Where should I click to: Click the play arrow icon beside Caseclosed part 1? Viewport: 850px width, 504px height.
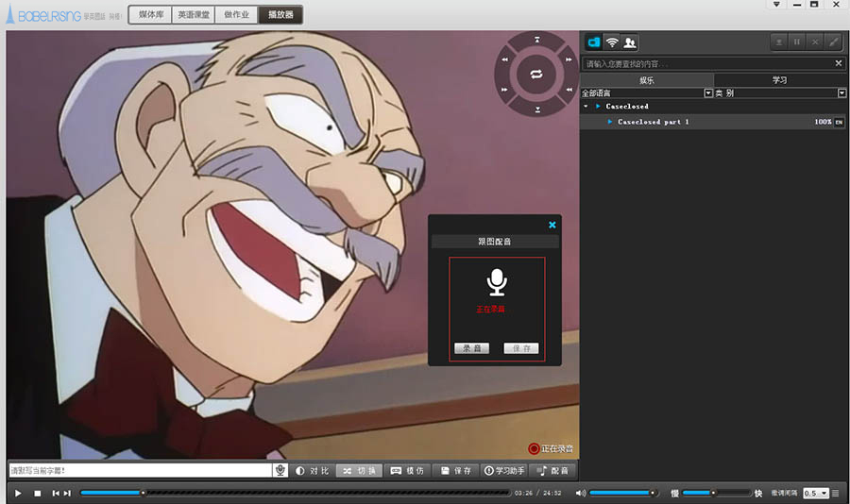tap(610, 122)
